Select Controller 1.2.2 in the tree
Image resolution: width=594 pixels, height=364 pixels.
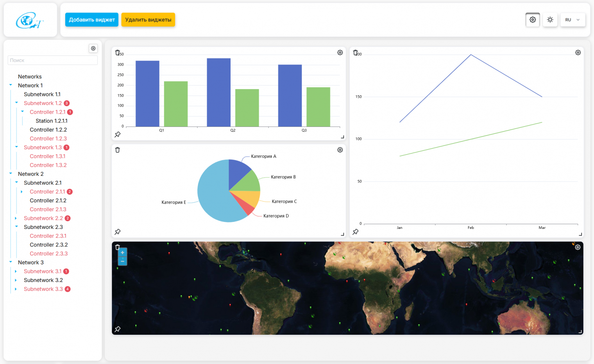point(48,130)
